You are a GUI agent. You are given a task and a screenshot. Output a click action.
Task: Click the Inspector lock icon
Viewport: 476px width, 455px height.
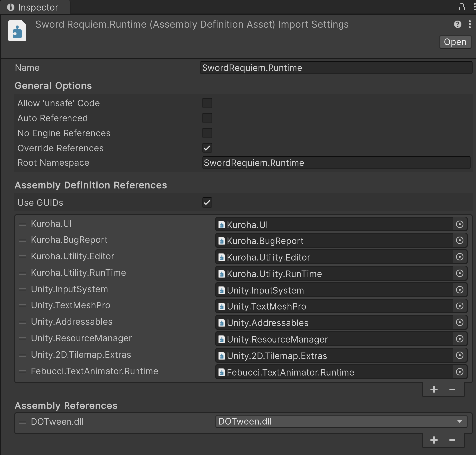pos(461,7)
